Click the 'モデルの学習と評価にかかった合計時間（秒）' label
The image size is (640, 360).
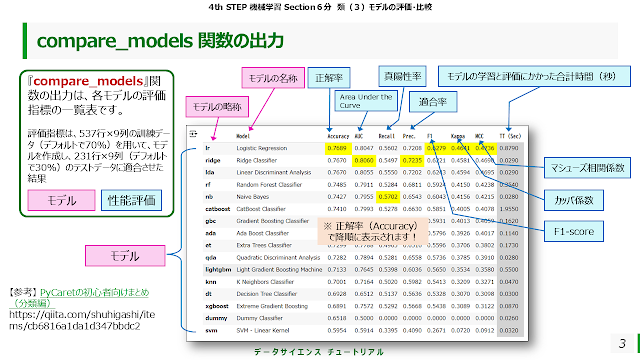(534, 76)
